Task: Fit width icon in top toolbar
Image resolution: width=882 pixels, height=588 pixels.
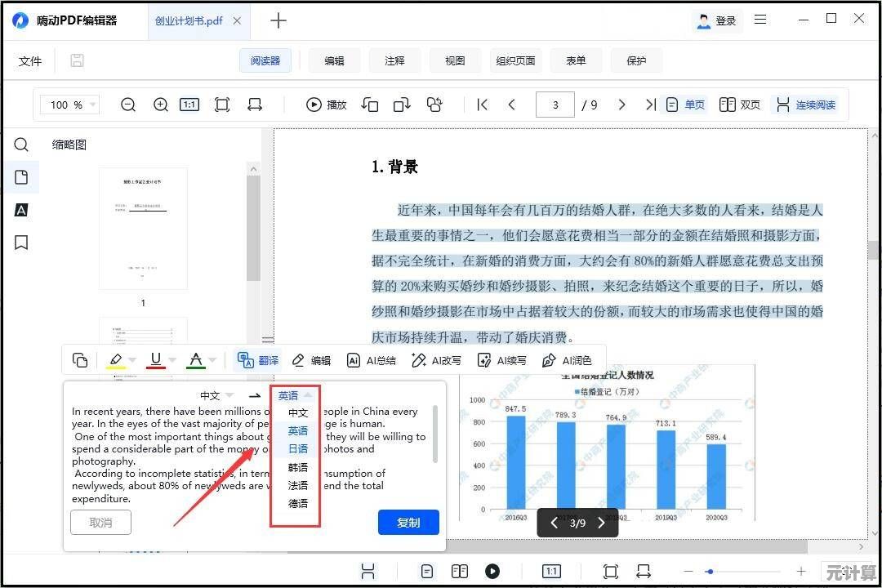Action: [255, 105]
